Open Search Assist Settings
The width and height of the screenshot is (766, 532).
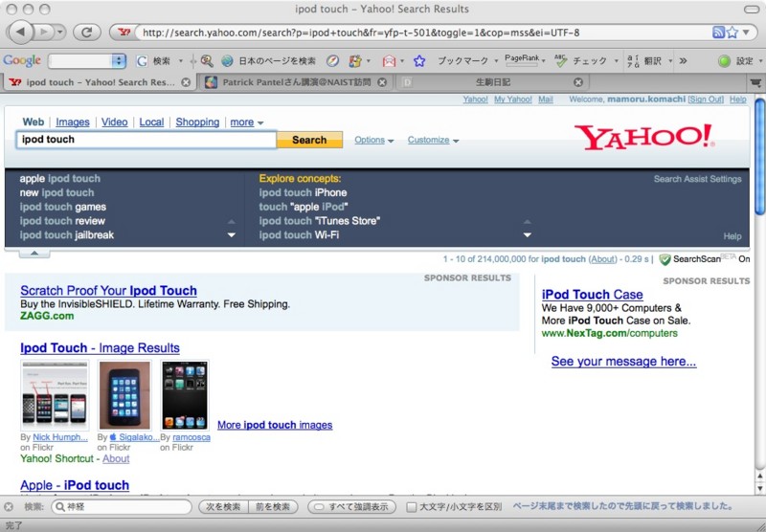point(697,179)
